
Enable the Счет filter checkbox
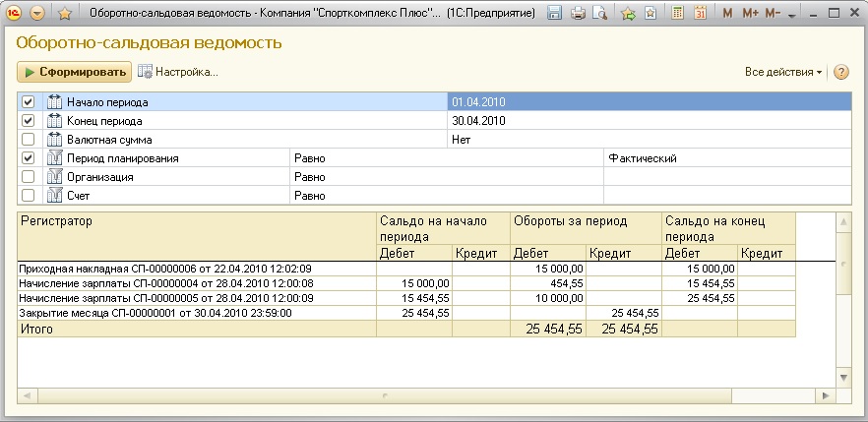(28, 195)
